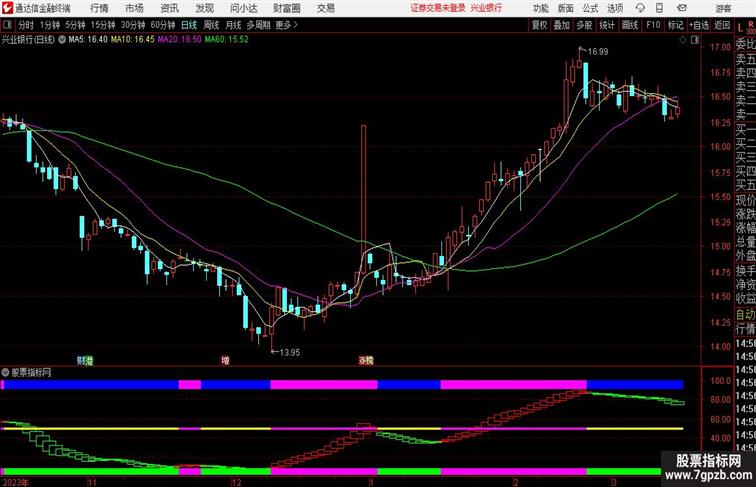The image size is (756, 487).
Task: Add stock with the +自选 button
Action: coord(699,25)
